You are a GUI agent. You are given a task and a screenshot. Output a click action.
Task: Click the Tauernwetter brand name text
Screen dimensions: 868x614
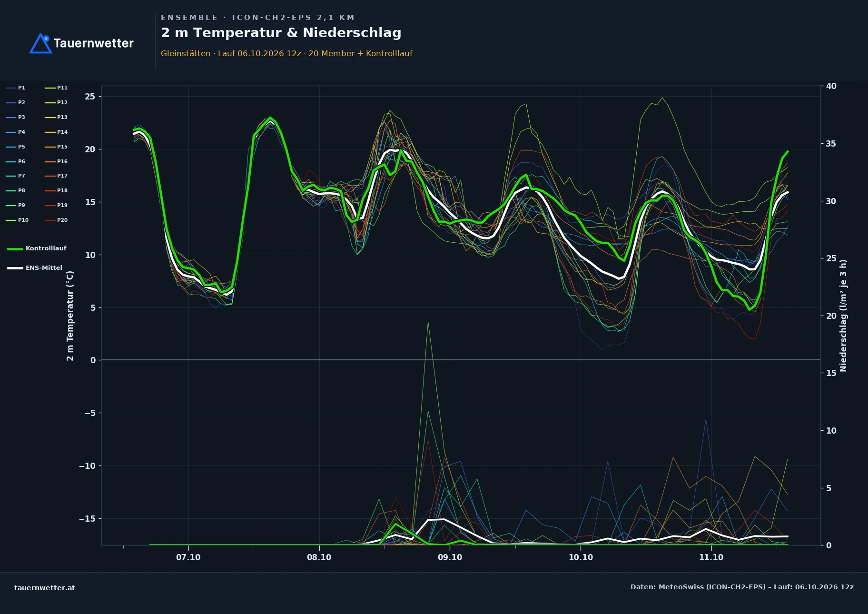tap(94, 43)
